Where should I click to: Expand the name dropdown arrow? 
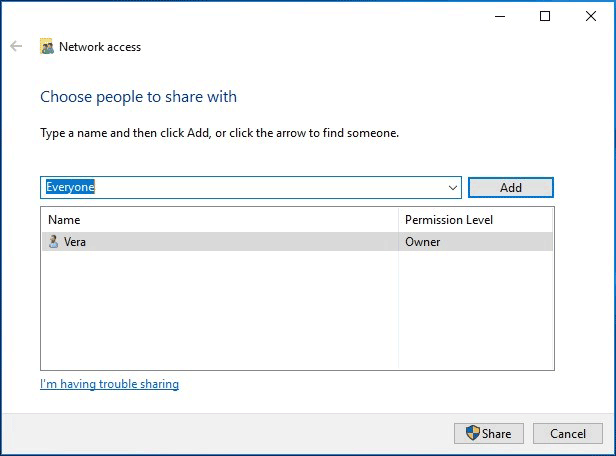453,188
